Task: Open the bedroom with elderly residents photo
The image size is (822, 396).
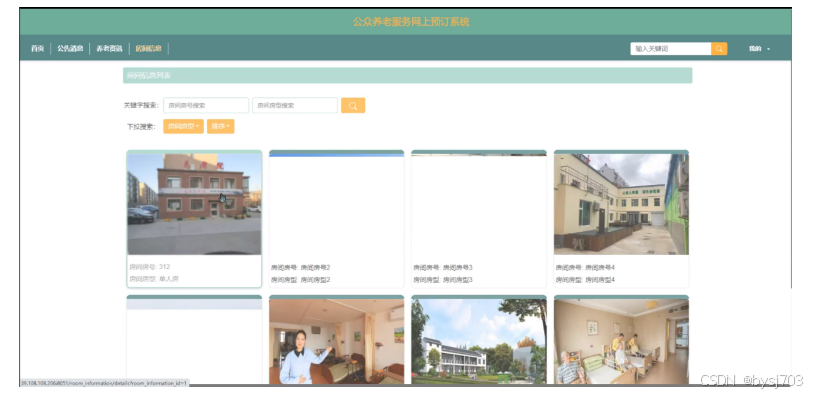Action: point(621,341)
